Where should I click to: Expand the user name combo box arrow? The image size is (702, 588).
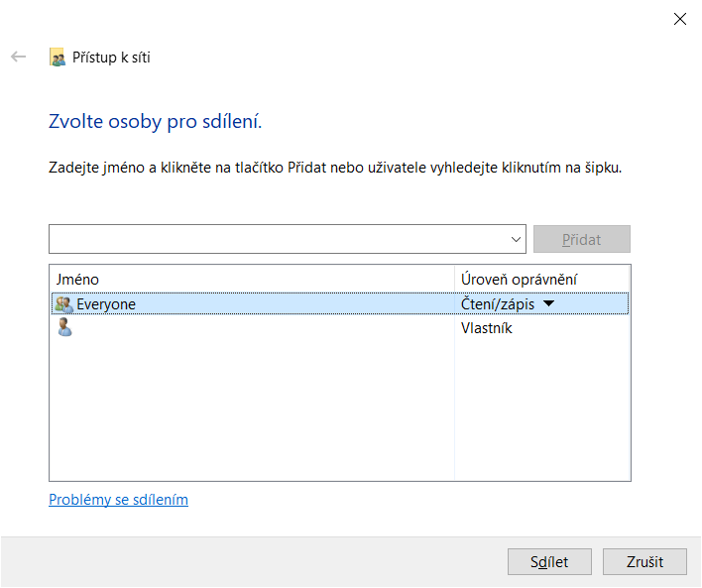(x=517, y=239)
